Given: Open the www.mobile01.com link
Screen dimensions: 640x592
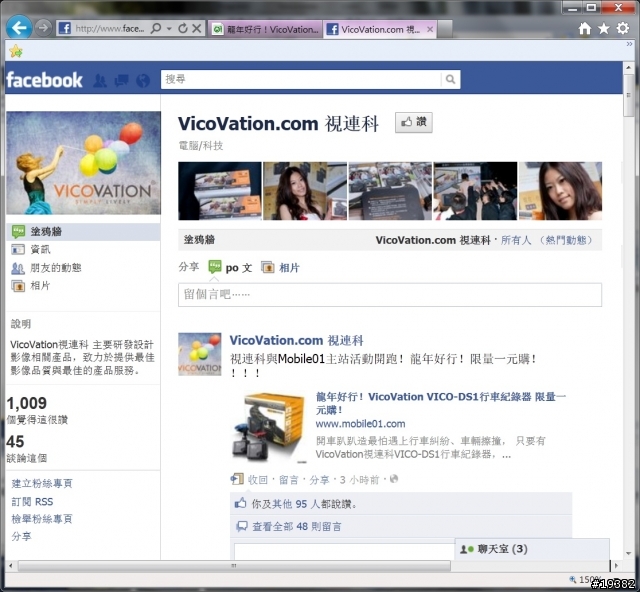Looking at the screenshot, I should click(360, 424).
